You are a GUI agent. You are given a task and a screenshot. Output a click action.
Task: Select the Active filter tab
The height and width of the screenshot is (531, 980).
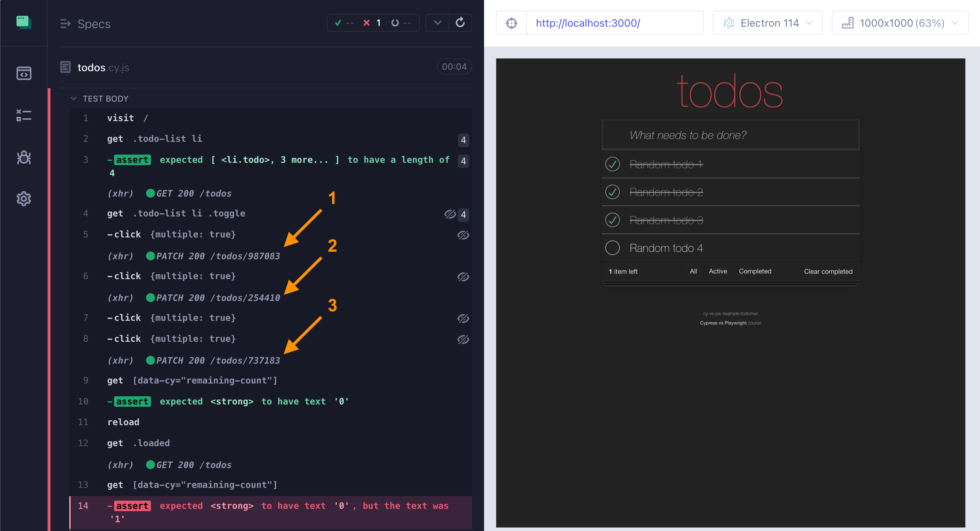point(718,271)
